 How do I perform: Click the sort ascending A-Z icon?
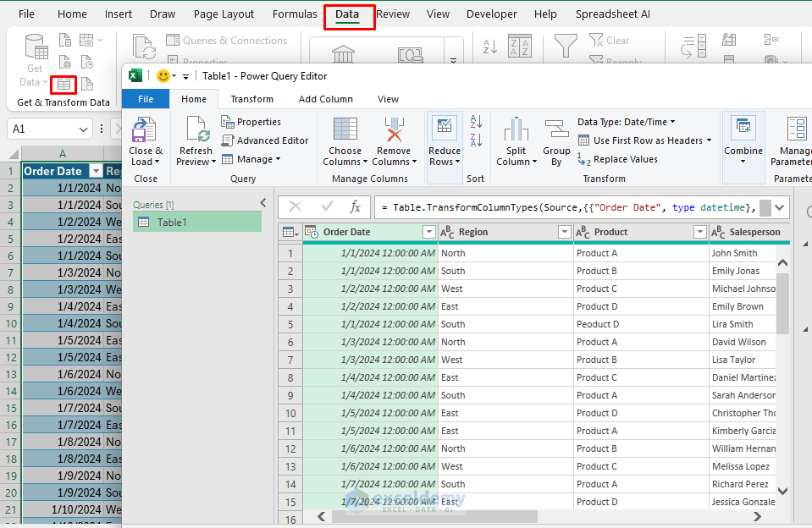[x=476, y=122]
